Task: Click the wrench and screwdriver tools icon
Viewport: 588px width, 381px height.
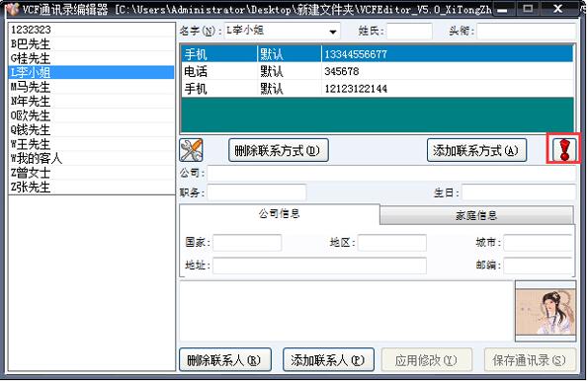Action: tap(191, 150)
